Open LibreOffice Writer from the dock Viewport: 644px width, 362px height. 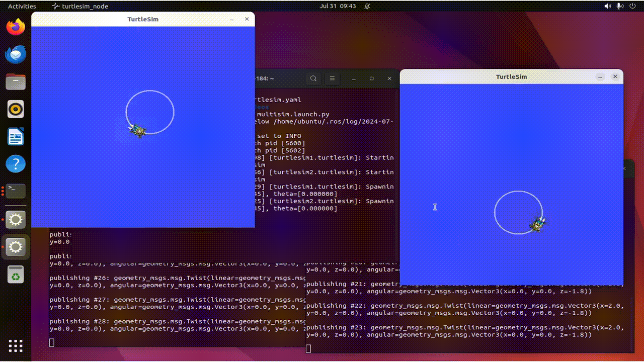pos(16,136)
